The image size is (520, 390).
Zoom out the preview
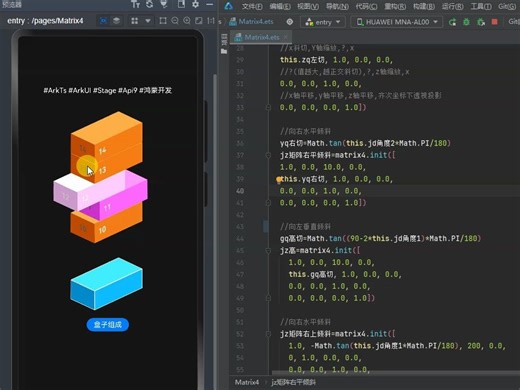point(175,21)
